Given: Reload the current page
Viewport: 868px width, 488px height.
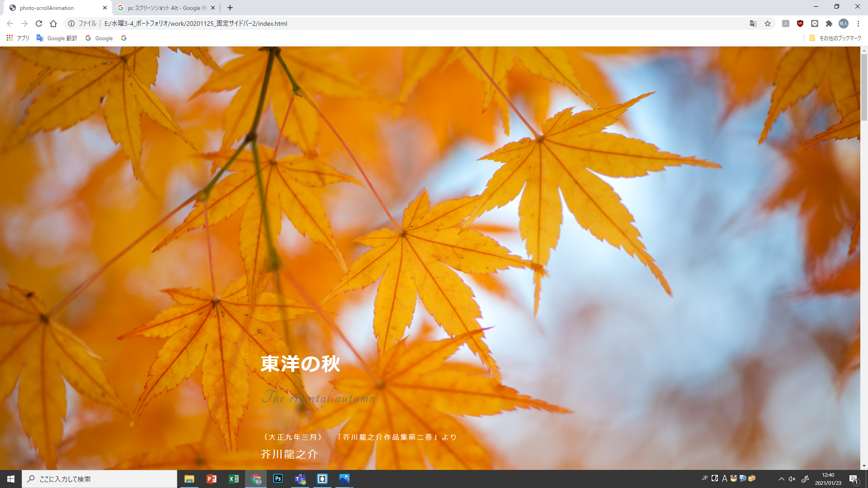Looking at the screenshot, I should 39,23.
